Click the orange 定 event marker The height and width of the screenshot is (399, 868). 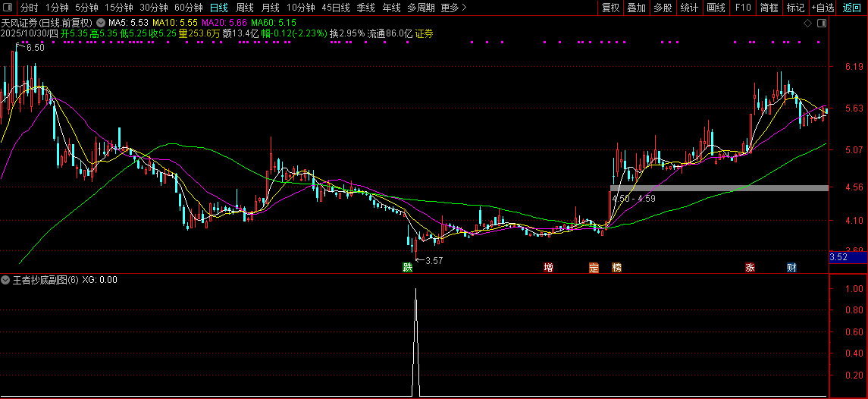click(594, 268)
